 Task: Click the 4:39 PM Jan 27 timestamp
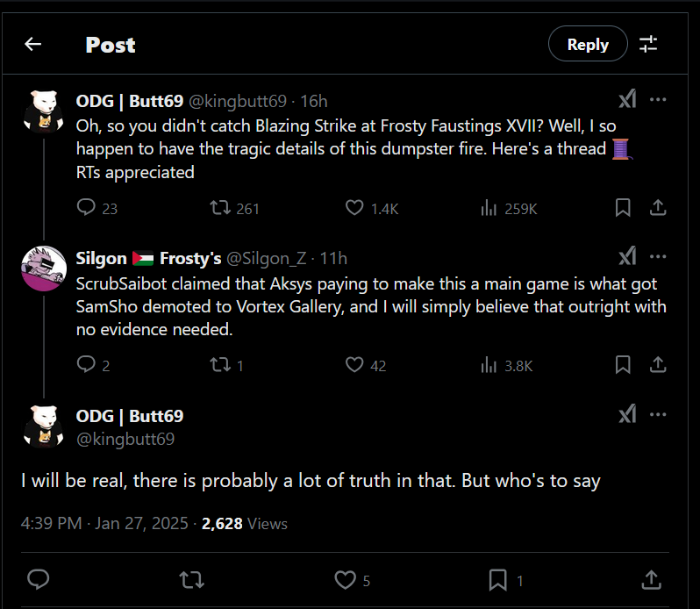(x=104, y=523)
